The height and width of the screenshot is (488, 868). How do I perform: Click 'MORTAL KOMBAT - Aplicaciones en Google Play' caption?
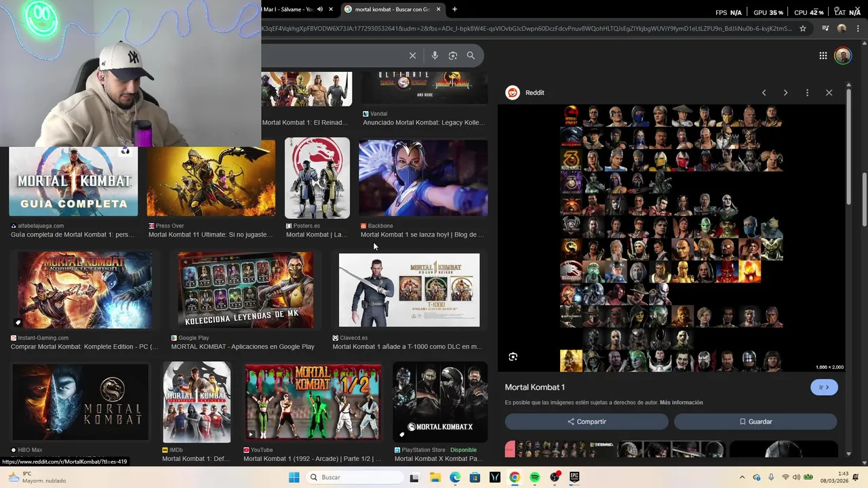[243, 346]
